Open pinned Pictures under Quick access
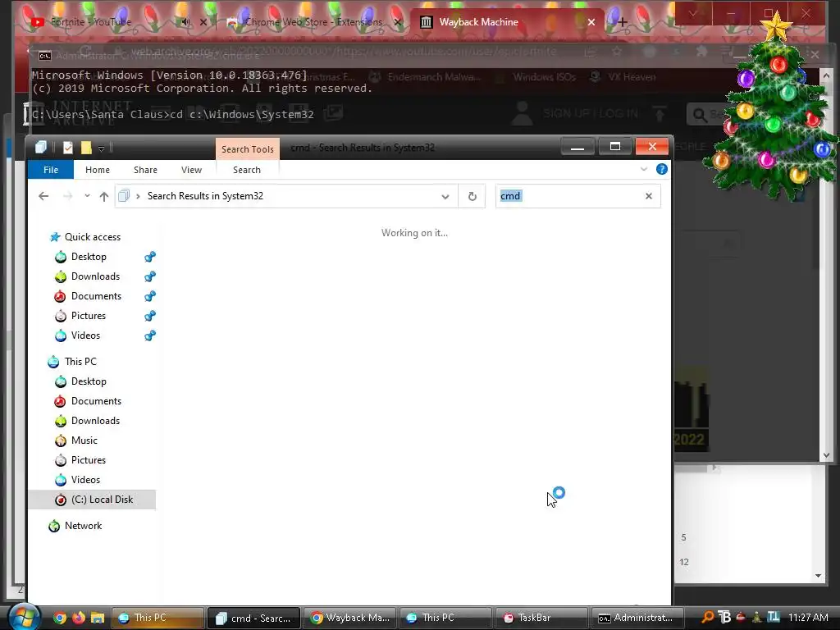The height and width of the screenshot is (630, 840). pyautogui.click(x=89, y=316)
